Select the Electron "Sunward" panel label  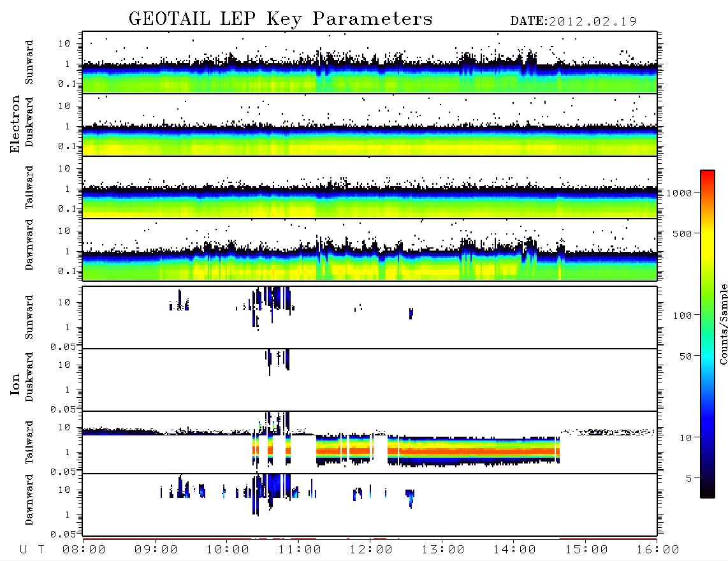pos(29,62)
